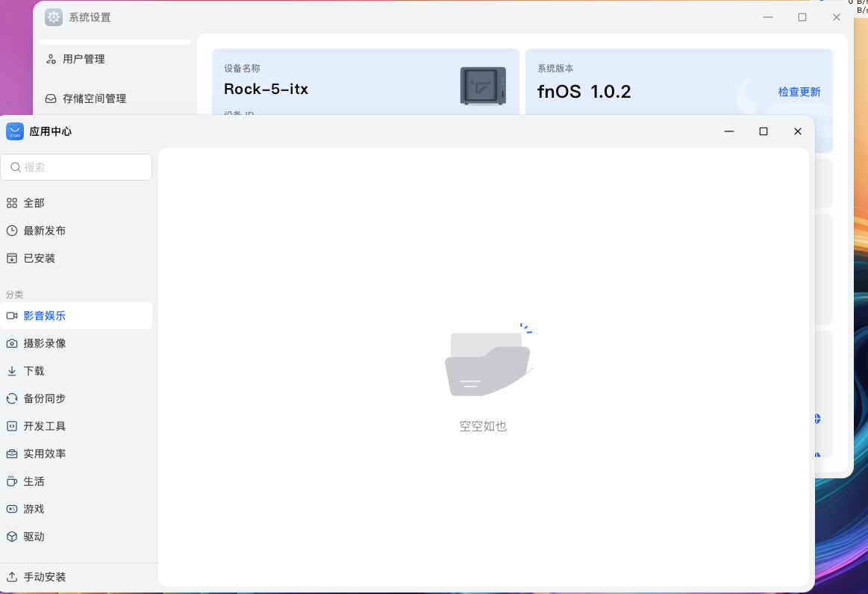Click the download arrow icon beside 下载
Screen dimensions: 868x594
[x=12, y=371]
